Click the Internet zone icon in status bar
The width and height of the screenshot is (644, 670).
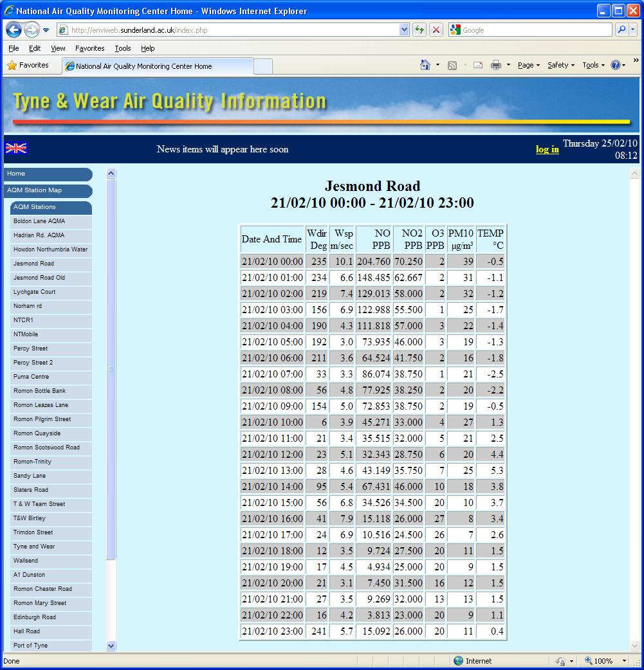point(457,660)
